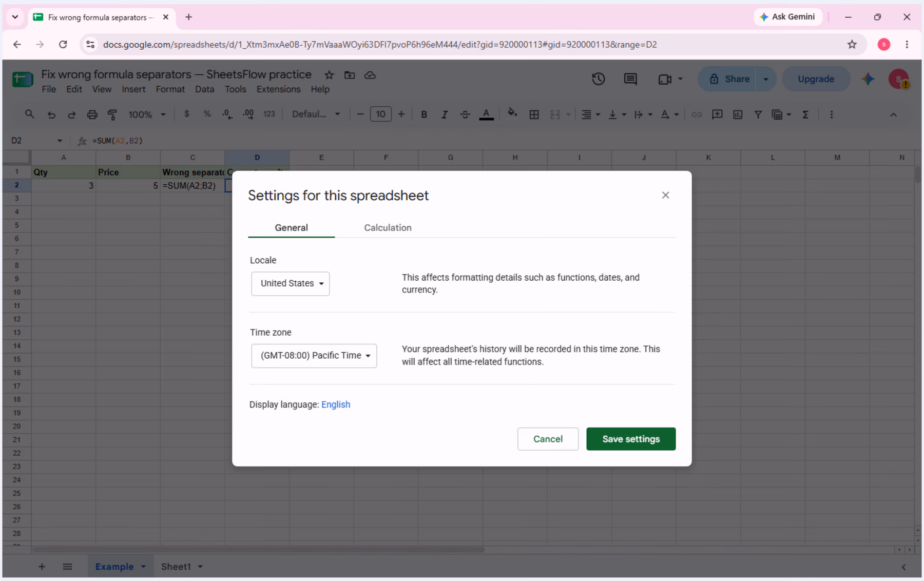Click the Save settings button
The width and height of the screenshot is (924, 581).
coord(631,439)
